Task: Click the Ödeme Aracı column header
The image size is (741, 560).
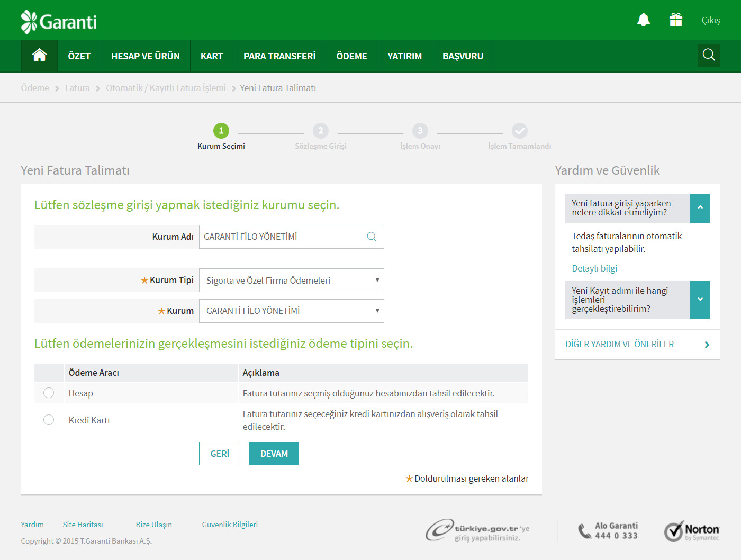Action: (x=151, y=373)
